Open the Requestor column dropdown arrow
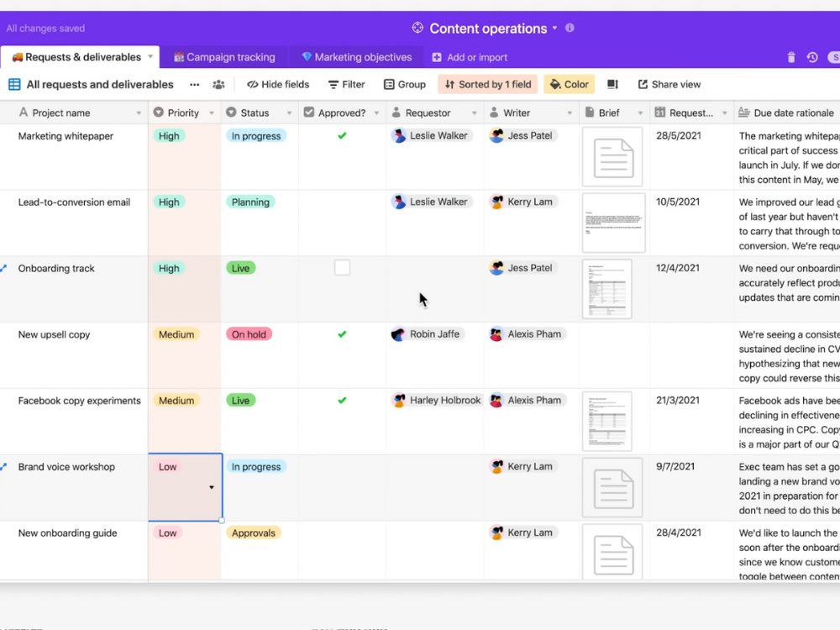The image size is (840, 630). pyautogui.click(x=474, y=113)
